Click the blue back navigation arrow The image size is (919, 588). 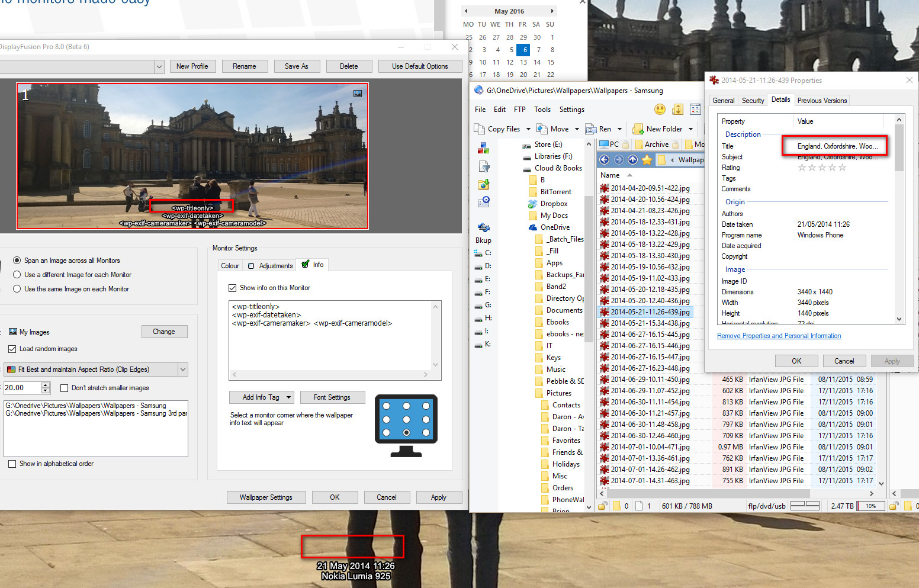pyautogui.click(x=604, y=159)
